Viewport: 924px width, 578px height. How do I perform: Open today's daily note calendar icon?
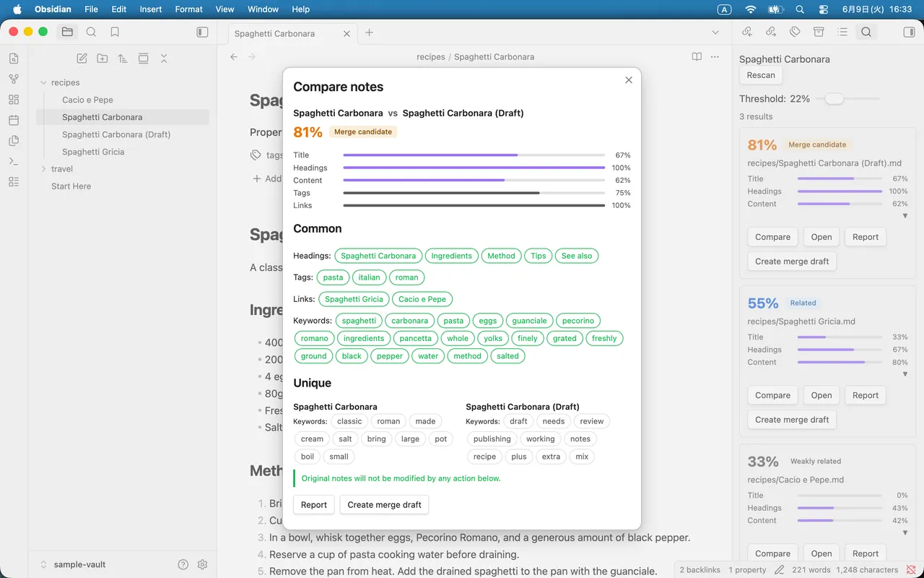[x=14, y=120]
